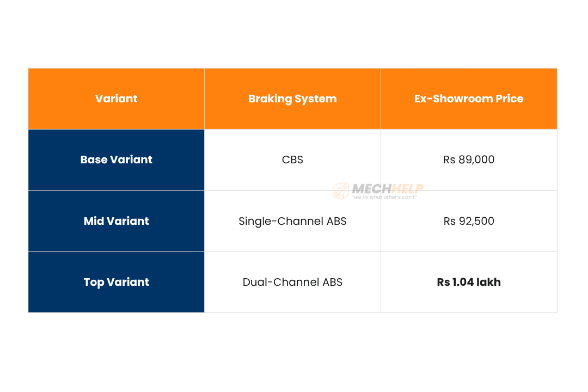Click the Top Variant row label
Image resolution: width=588 pixels, height=392 pixels.
116,282
